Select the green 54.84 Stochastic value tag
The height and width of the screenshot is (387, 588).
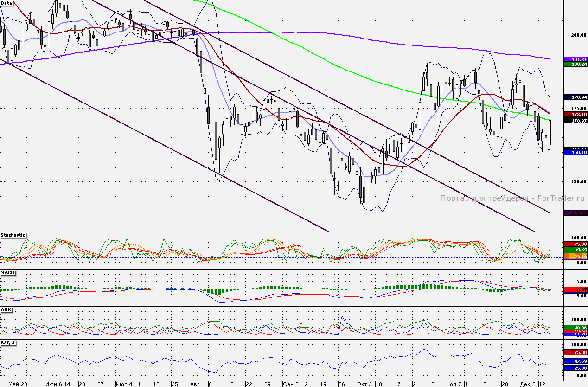pos(575,250)
